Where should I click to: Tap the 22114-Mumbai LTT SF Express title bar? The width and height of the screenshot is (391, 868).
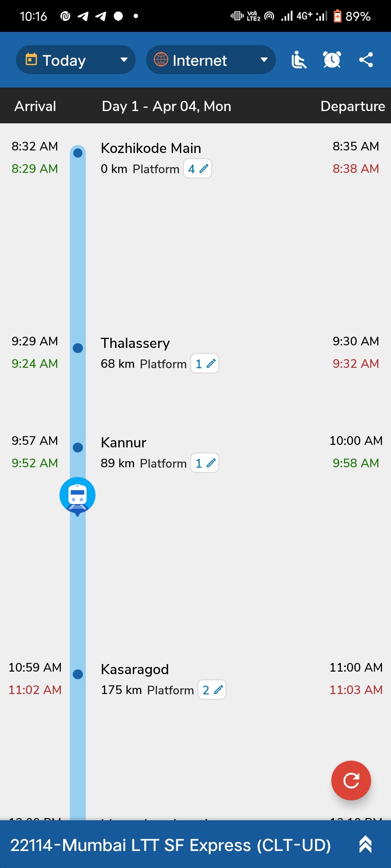click(x=171, y=845)
